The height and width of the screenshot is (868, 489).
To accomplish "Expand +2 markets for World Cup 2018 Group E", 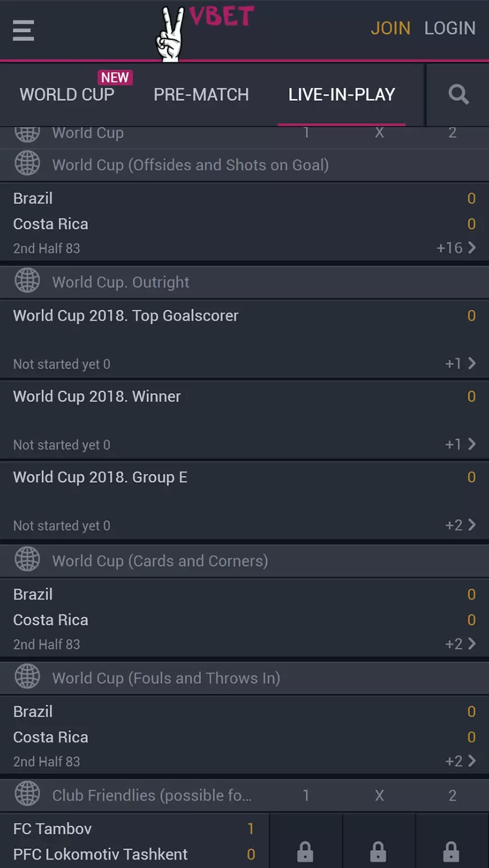I will [460, 525].
